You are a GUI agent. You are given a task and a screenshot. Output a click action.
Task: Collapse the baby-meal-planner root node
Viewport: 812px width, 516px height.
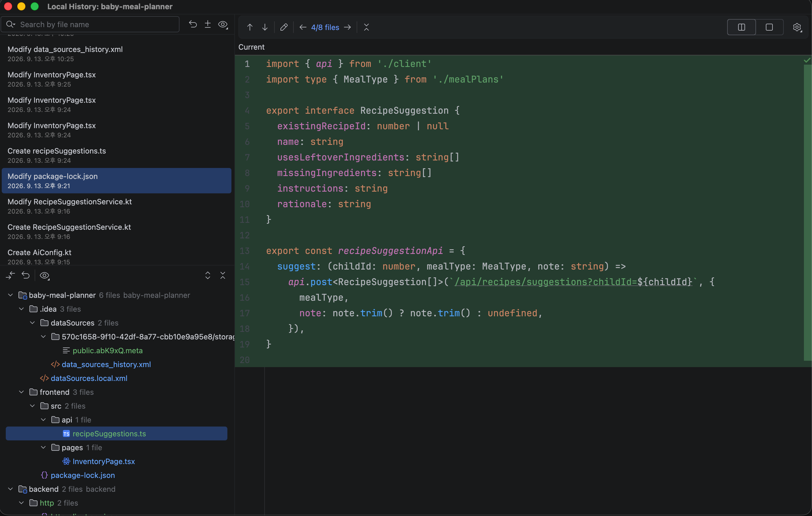point(10,295)
